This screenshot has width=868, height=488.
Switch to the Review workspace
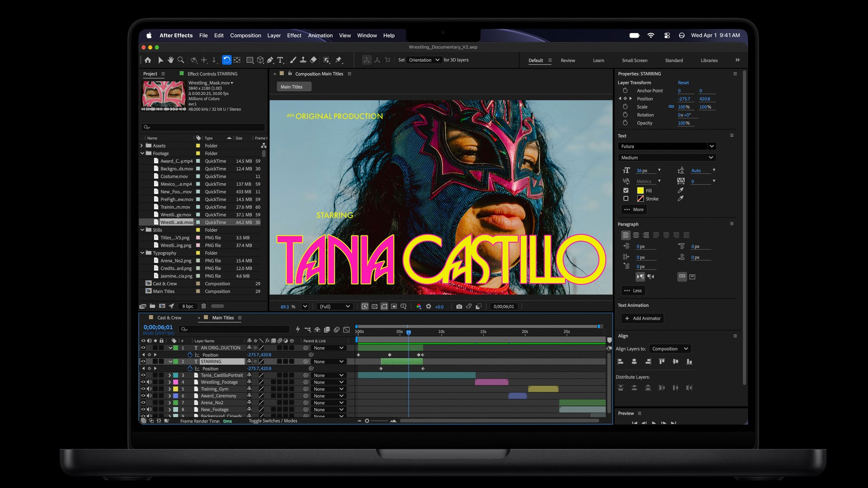tap(568, 61)
